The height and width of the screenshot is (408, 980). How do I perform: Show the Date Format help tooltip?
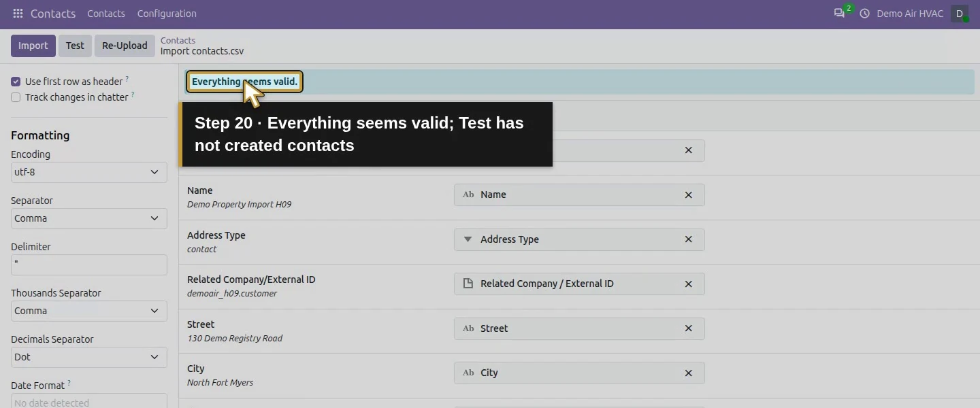(x=69, y=383)
